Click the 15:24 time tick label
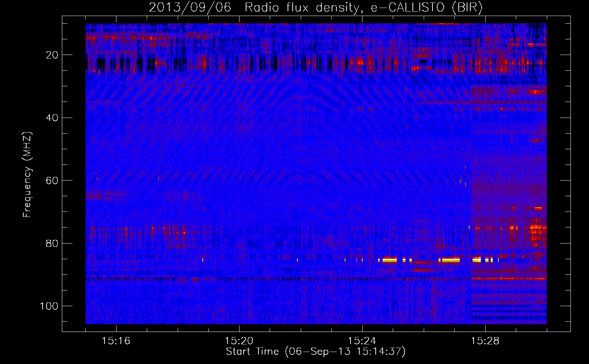Viewport: 589px width, 364px height. pyautogui.click(x=362, y=341)
